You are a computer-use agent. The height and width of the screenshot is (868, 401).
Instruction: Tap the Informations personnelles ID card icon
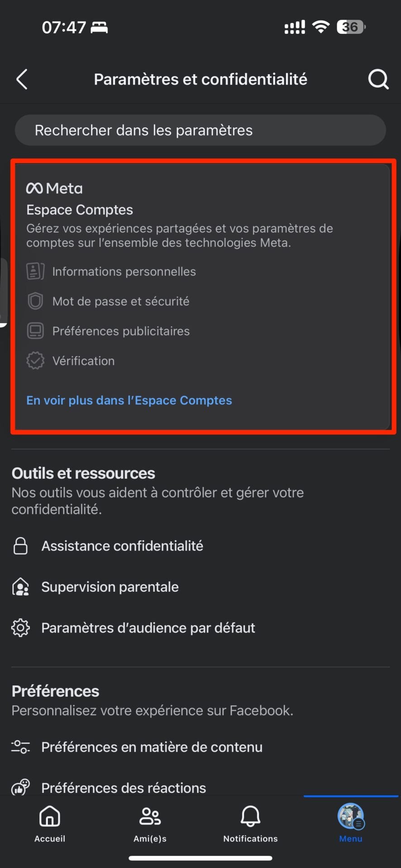[x=35, y=271]
